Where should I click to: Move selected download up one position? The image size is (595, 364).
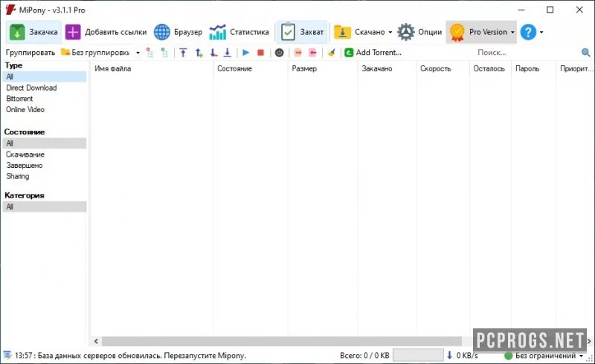(199, 53)
